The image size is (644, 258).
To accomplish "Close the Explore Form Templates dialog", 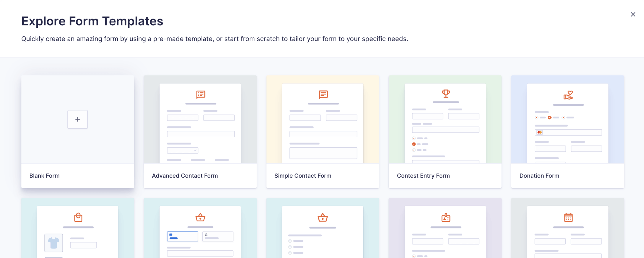I will click(633, 14).
